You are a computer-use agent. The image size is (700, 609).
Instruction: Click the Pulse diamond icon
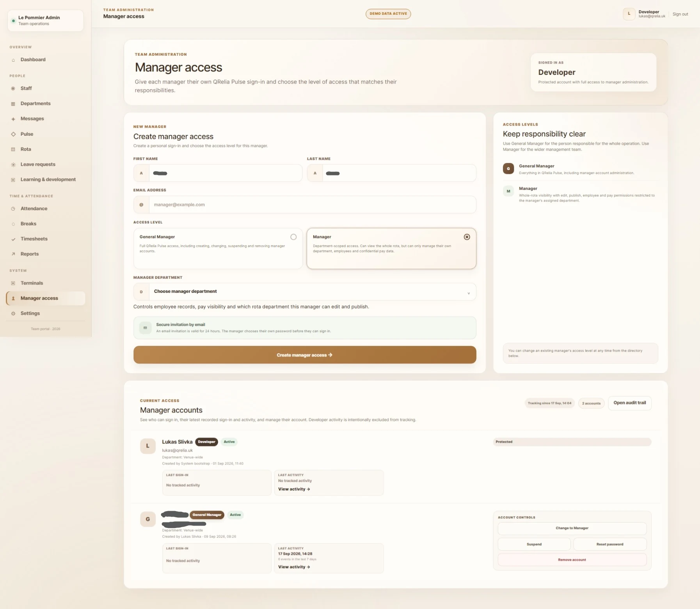click(13, 134)
